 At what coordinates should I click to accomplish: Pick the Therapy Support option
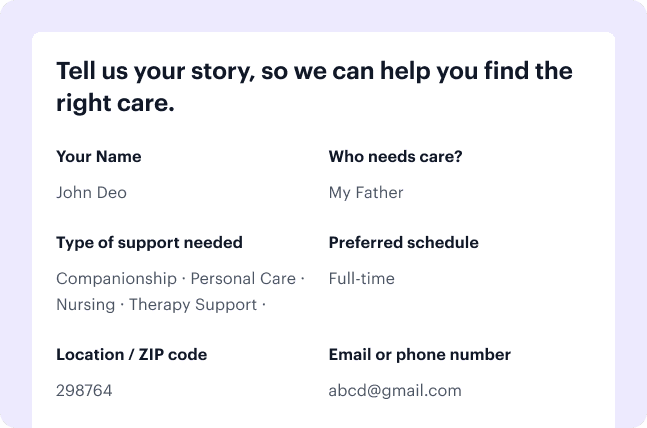(193, 305)
